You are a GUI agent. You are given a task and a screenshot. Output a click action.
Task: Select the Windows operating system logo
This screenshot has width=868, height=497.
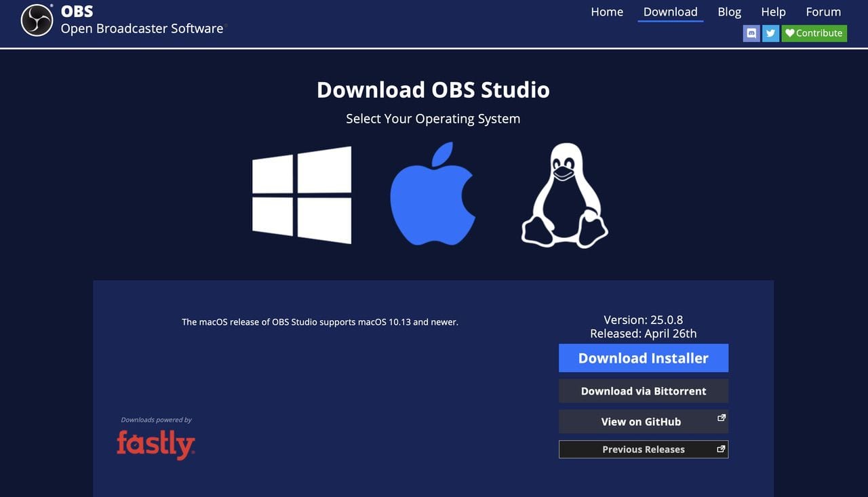click(302, 195)
